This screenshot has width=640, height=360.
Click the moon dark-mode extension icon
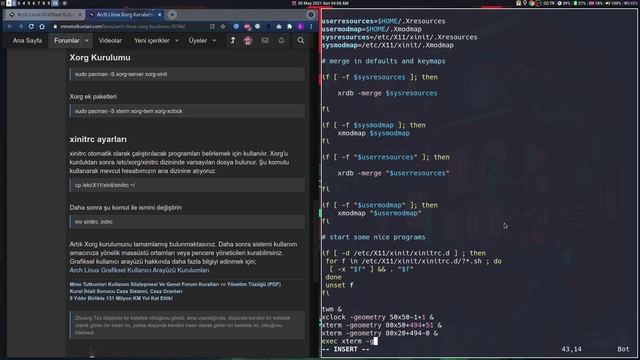(268, 27)
